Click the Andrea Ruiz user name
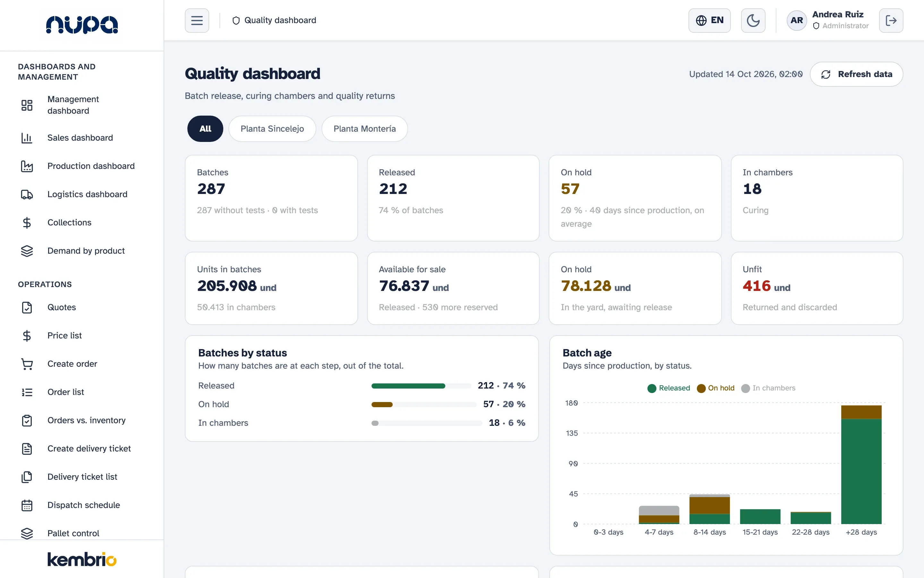 838,14
